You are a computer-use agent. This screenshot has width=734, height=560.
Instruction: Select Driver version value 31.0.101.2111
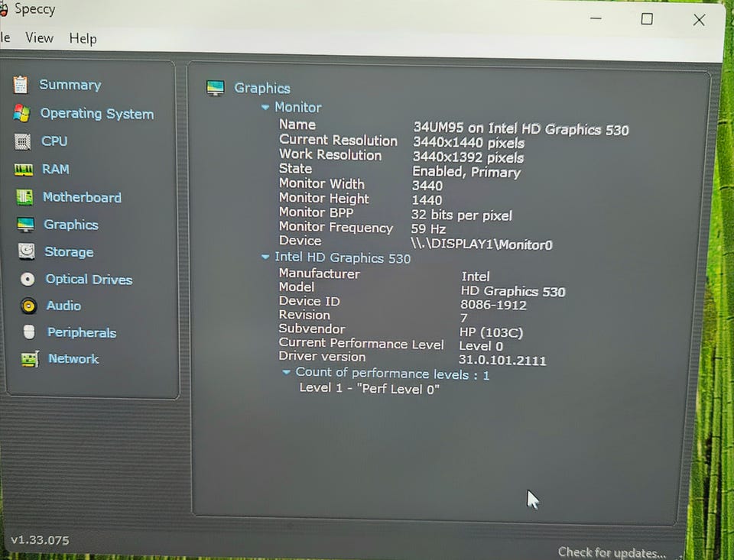click(x=502, y=360)
